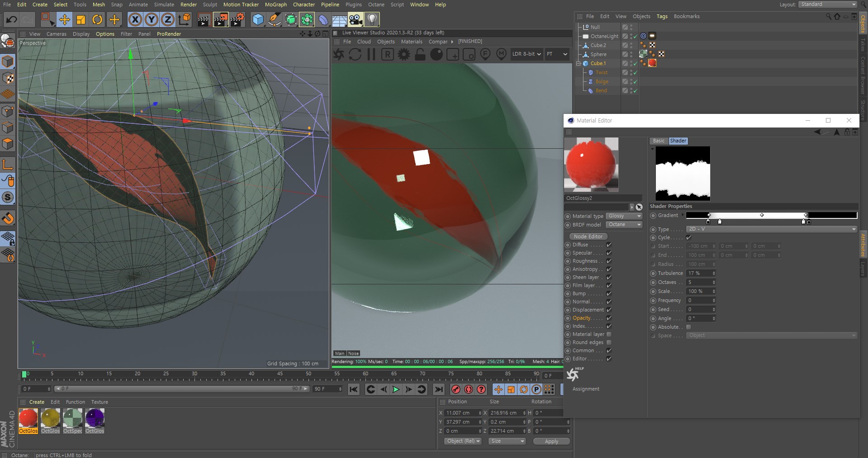Click the gradient shader preview thumbnail
Screen dimensions: 868x458
(x=683, y=173)
